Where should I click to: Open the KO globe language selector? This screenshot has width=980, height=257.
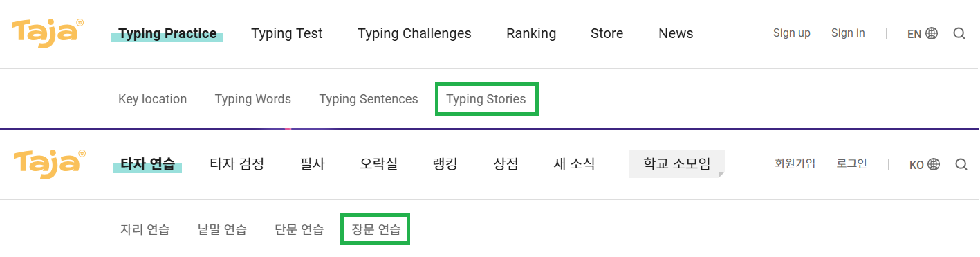click(x=925, y=164)
